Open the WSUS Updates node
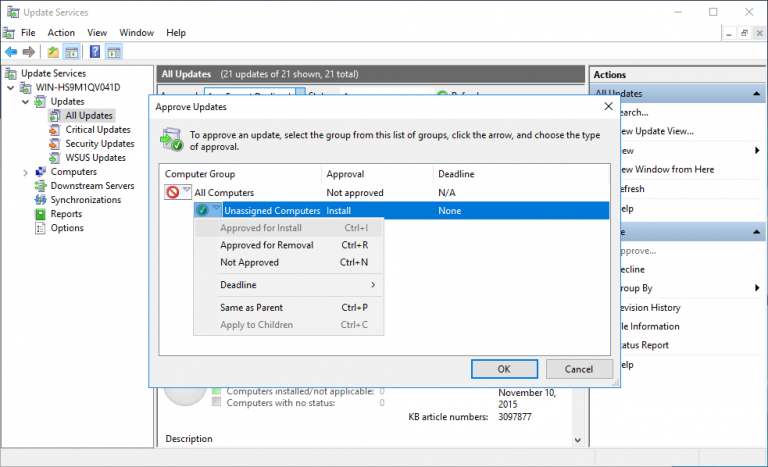This screenshot has width=768, height=467. 95,157
